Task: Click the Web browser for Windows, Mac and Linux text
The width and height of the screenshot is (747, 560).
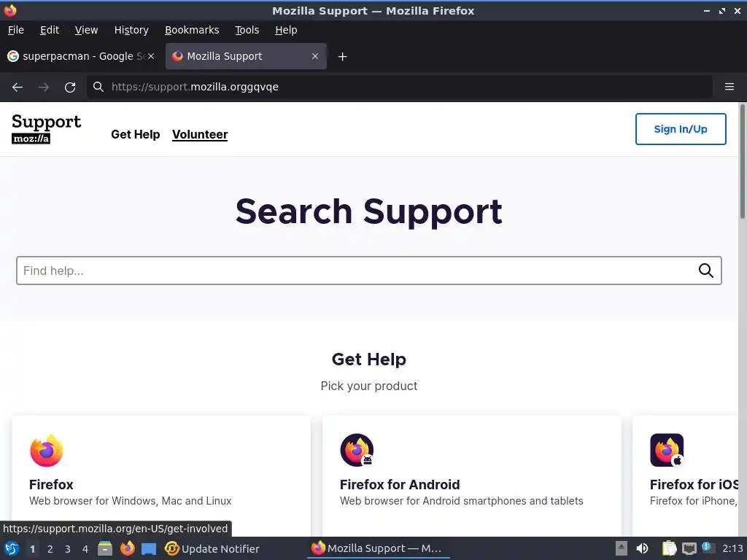Action: tap(130, 501)
